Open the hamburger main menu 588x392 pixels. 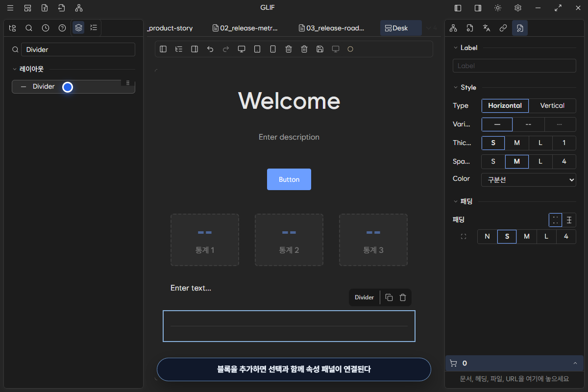click(x=10, y=8)
